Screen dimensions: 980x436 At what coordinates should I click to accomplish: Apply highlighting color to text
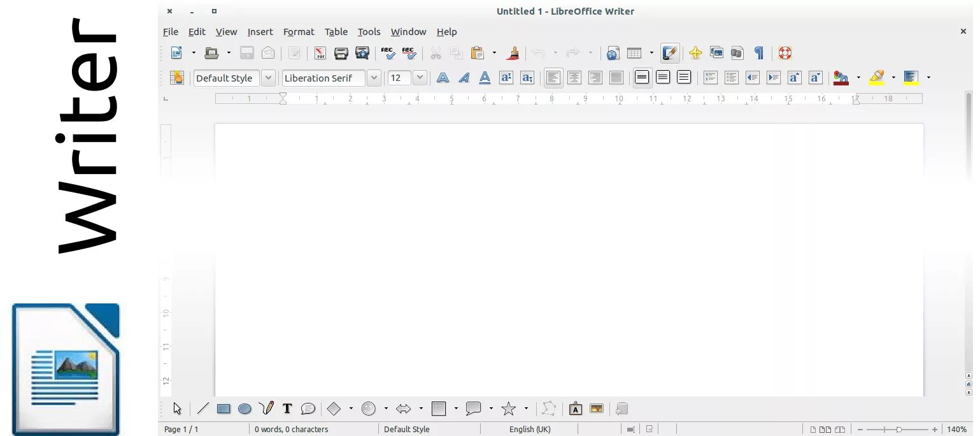tap(877, 77)
